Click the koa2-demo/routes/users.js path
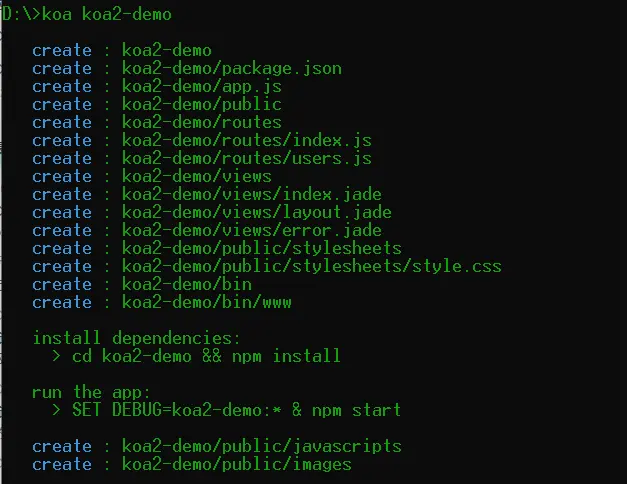The height and width of the screenshot is (484, 627). tap(247, 158)
